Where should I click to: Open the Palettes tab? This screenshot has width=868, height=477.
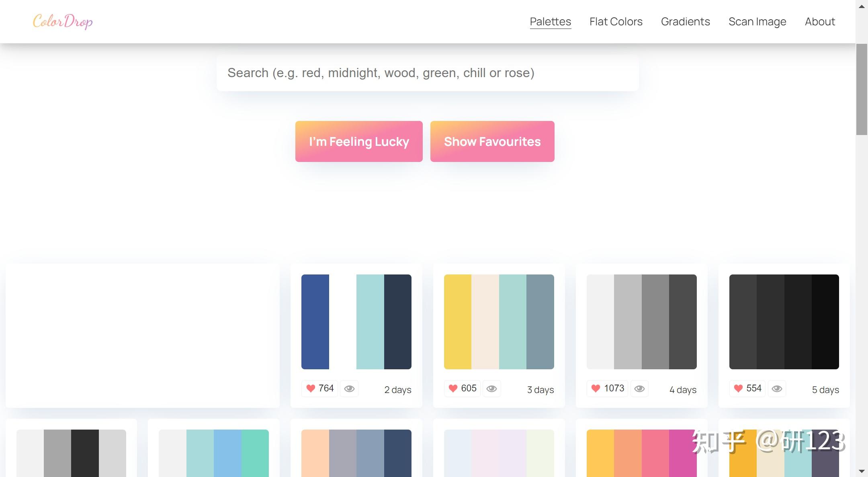(x=551, y=22)
